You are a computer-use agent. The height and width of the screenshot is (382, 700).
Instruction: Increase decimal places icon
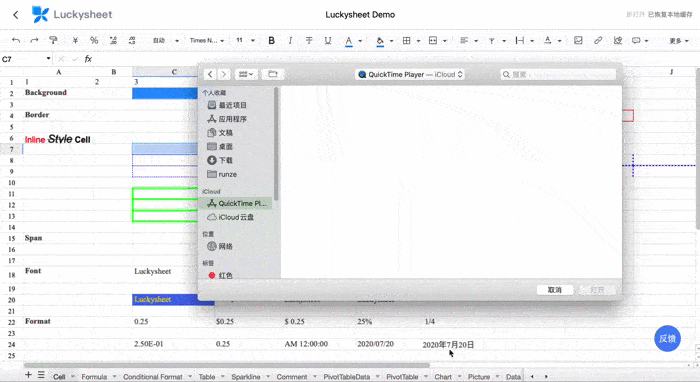[132, 41]
